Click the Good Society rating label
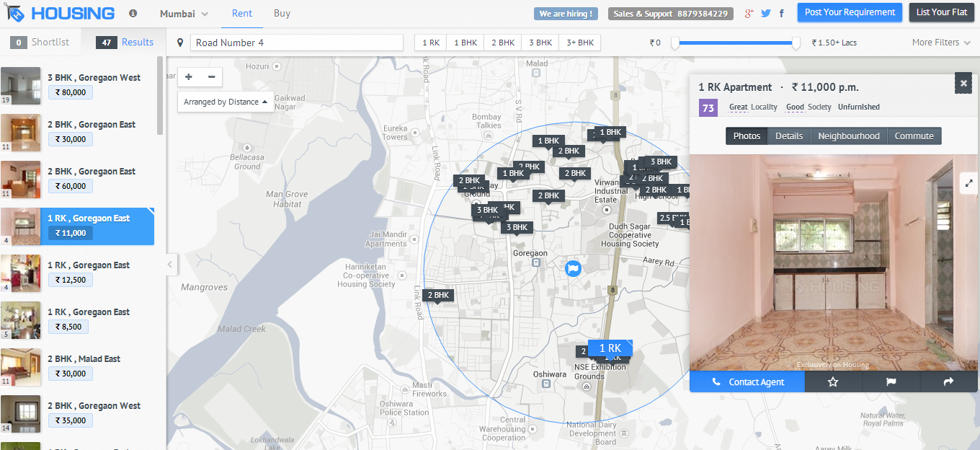 pyautogui.click(x=808, y=107)
